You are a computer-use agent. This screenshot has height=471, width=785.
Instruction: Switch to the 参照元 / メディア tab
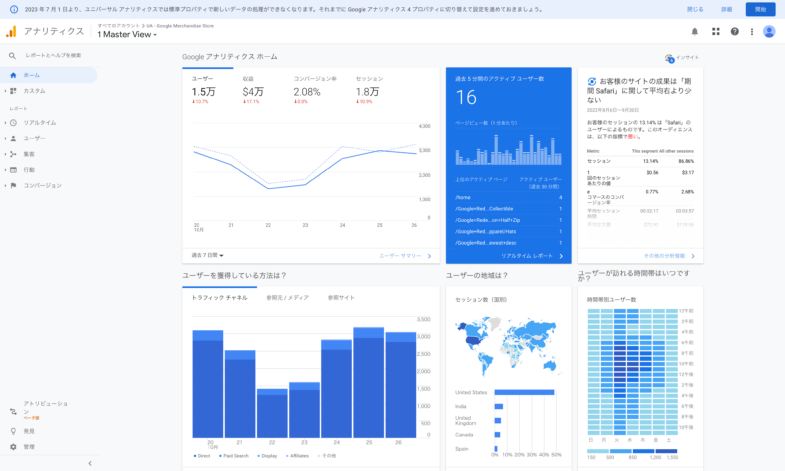(x=287, y=297)
